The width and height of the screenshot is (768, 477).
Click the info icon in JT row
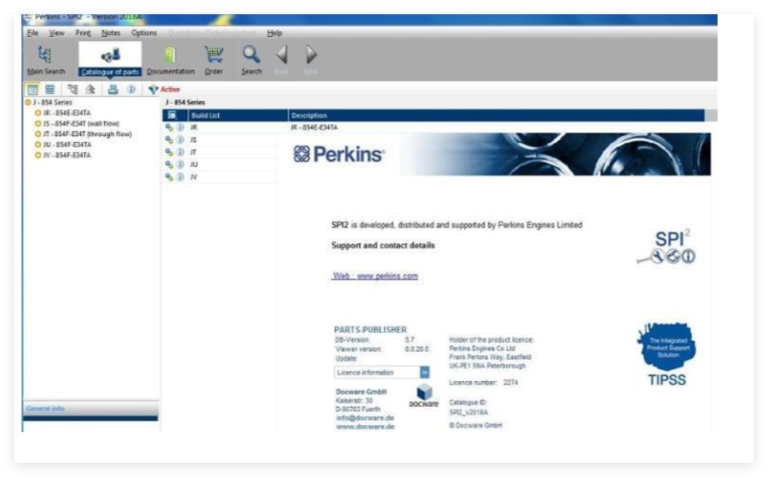click(180, 152)
